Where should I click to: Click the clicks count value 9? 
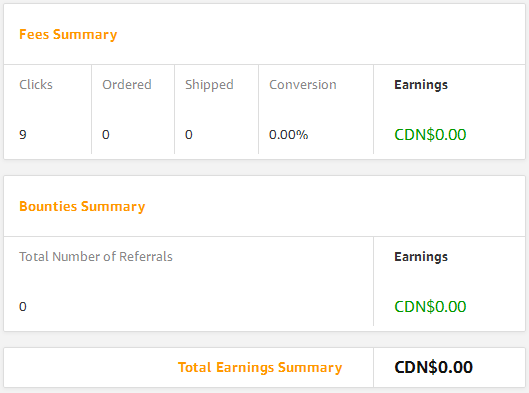point(23,135)
